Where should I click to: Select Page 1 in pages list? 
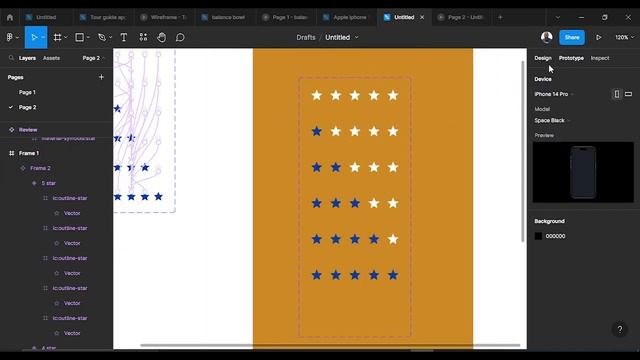coord(27,92)
